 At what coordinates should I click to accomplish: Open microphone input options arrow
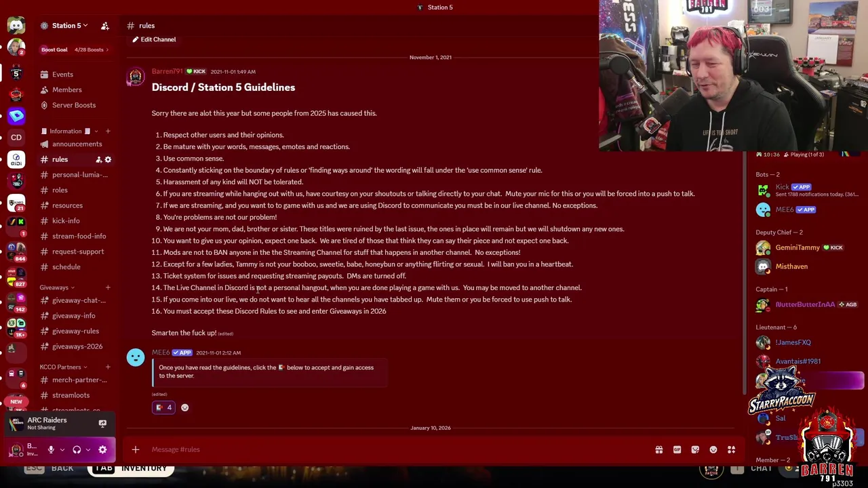tap(62, 449)
